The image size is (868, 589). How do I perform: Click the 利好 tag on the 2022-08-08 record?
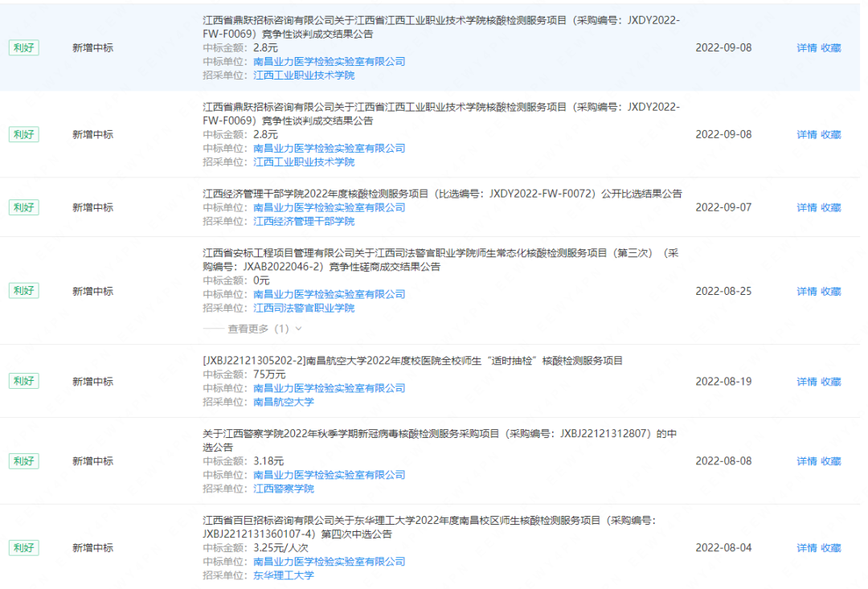tap(24, 461)
